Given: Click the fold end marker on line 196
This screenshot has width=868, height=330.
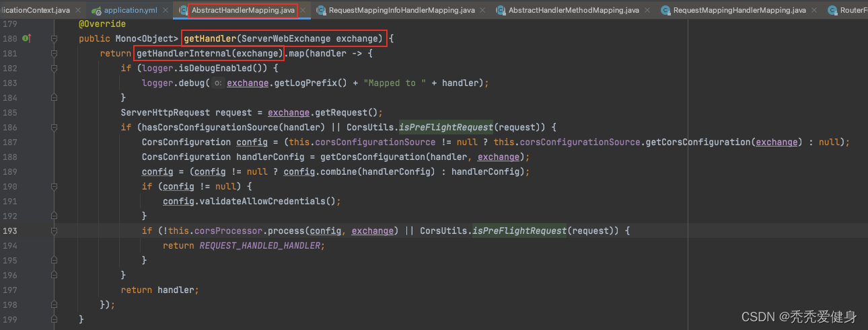Looking at the screenshot, I should point(55,275).
